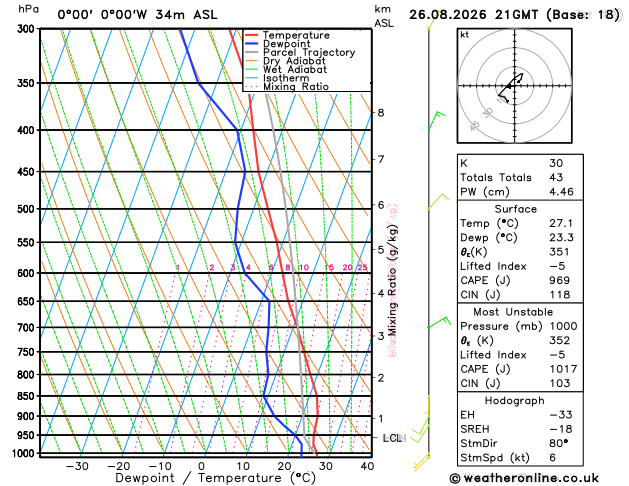Click the 2 km altitude label
629x486 pixels.
pyautogui.click(x=381, y=378)
